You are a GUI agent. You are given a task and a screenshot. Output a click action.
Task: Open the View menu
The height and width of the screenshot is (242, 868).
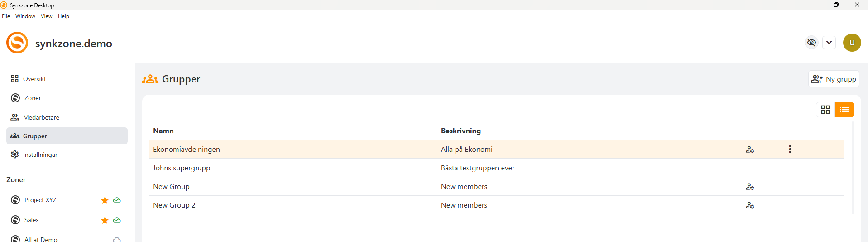tap(47, 16)
